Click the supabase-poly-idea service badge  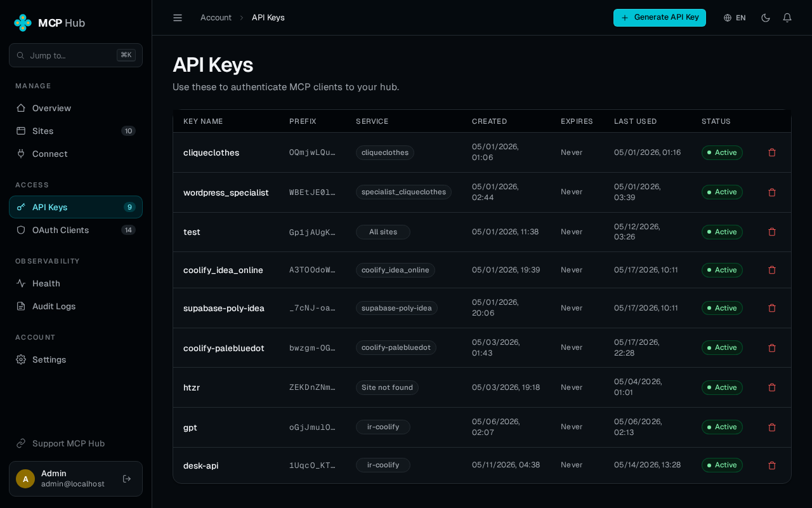396,308
